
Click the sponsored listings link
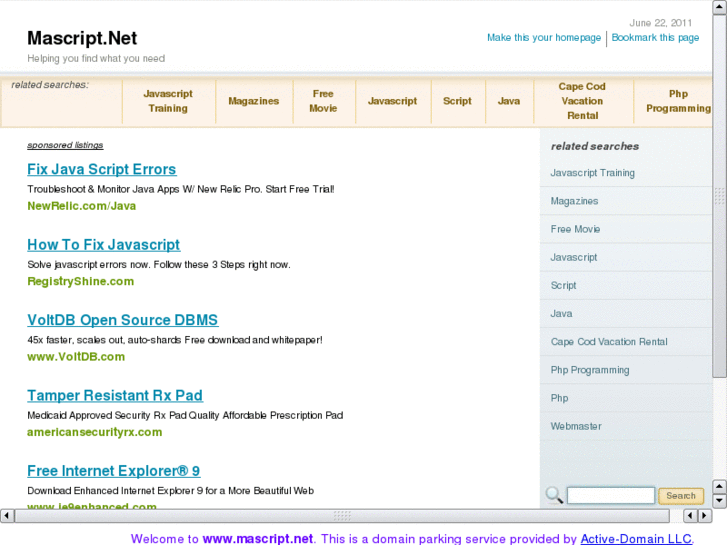[65, 145]
